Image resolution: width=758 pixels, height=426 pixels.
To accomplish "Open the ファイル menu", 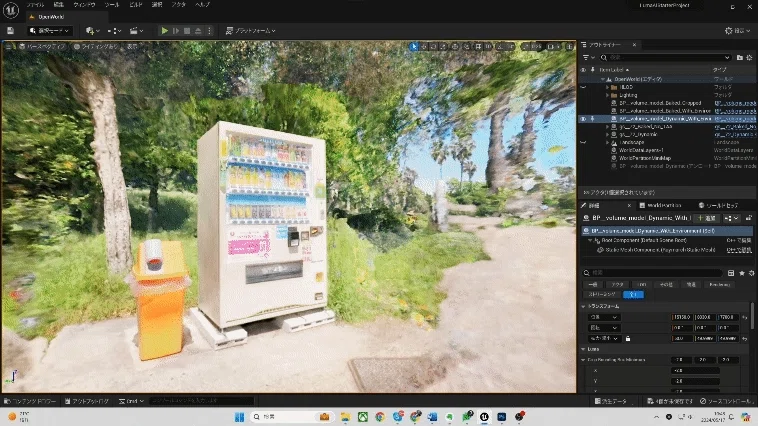I will point(35,4).
